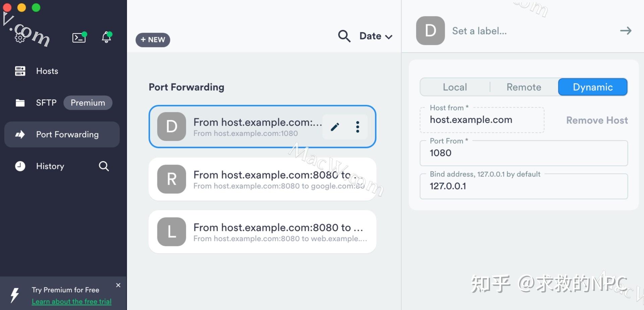Edit the selected forwarding rule with pencil icon

(334, 127)
